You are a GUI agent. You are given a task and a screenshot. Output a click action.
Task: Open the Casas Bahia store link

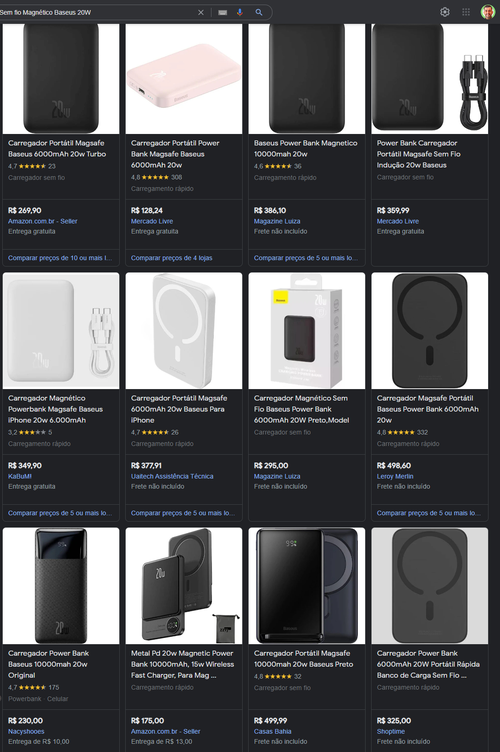(273, 731)
